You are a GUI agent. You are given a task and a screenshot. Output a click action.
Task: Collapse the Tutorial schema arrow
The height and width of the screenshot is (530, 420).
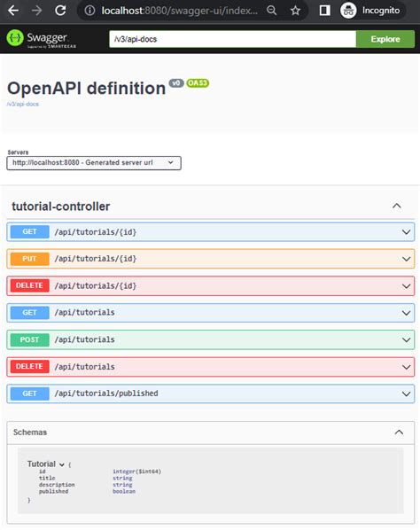click(62, 464)
